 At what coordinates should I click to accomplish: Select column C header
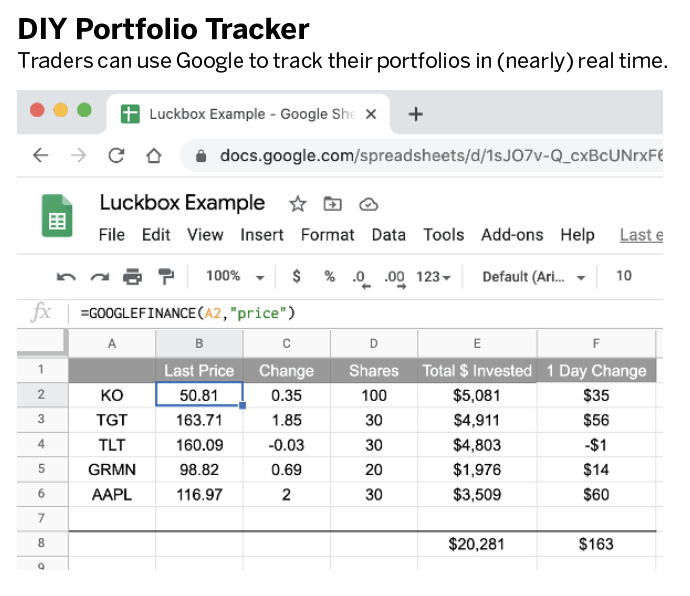click(x=286, y=344)
